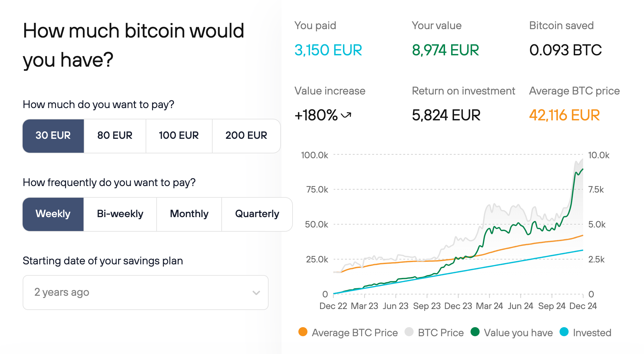This screenshot has width=644, height=354.
Task: Click the Average BTC Price legend label
Action: pos(355,333)
